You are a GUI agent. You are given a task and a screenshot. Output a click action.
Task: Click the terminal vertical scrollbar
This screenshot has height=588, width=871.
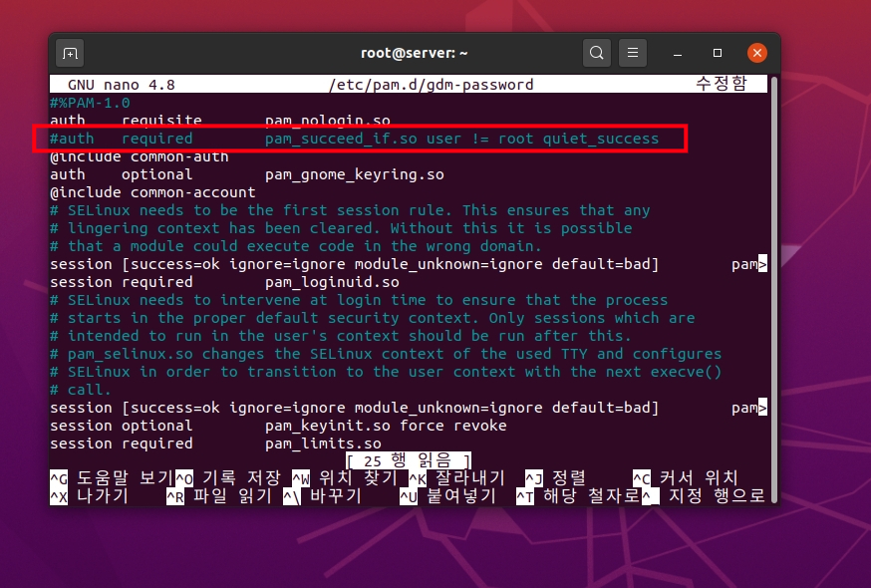[774, 288]
